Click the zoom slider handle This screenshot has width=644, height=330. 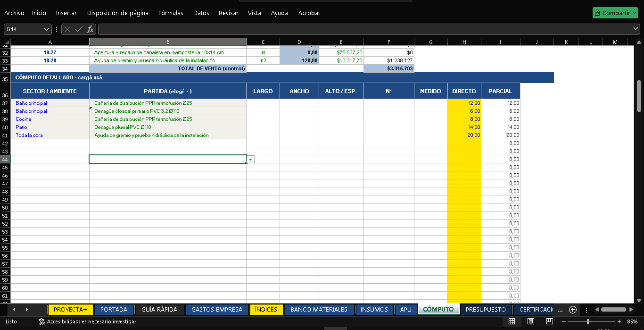[x=588, y=322]
